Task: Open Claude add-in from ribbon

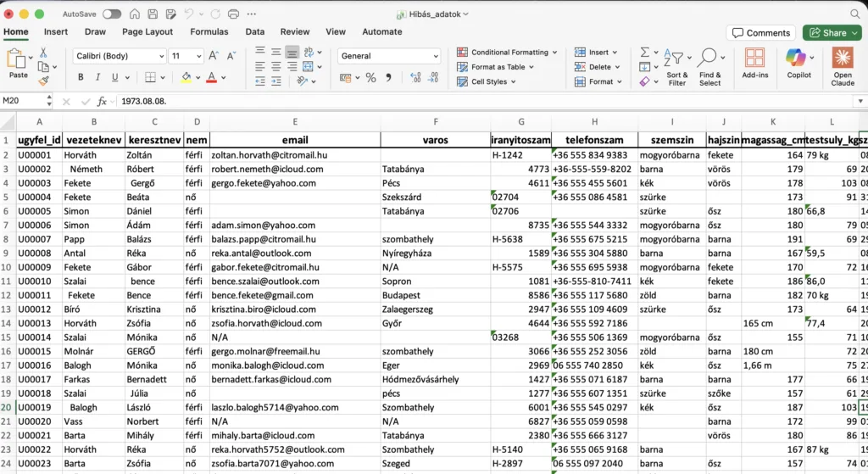Action: 842,66
